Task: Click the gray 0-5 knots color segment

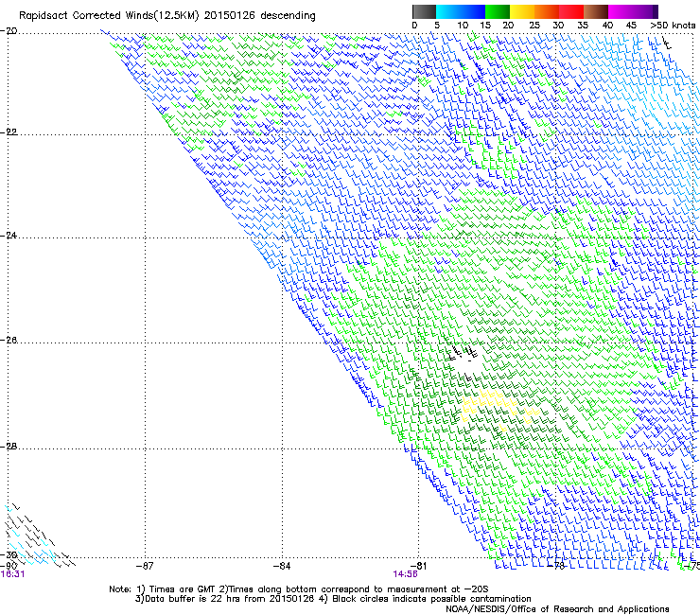Action: (424, 11)
